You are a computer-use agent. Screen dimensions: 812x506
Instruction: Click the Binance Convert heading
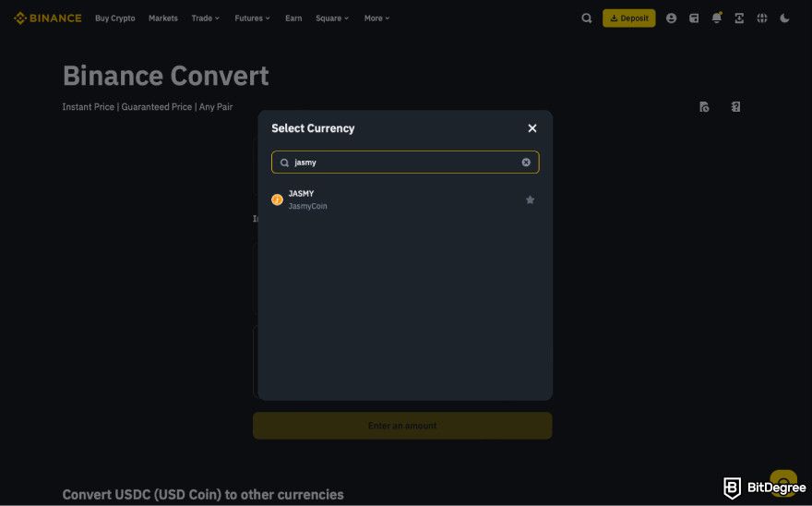pos(166,76)
